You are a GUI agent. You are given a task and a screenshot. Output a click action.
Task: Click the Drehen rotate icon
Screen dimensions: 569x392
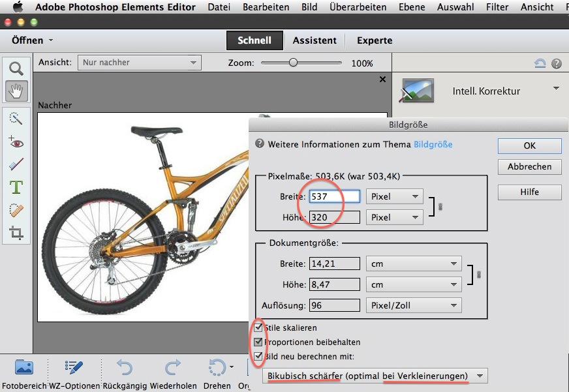(217, 367)
